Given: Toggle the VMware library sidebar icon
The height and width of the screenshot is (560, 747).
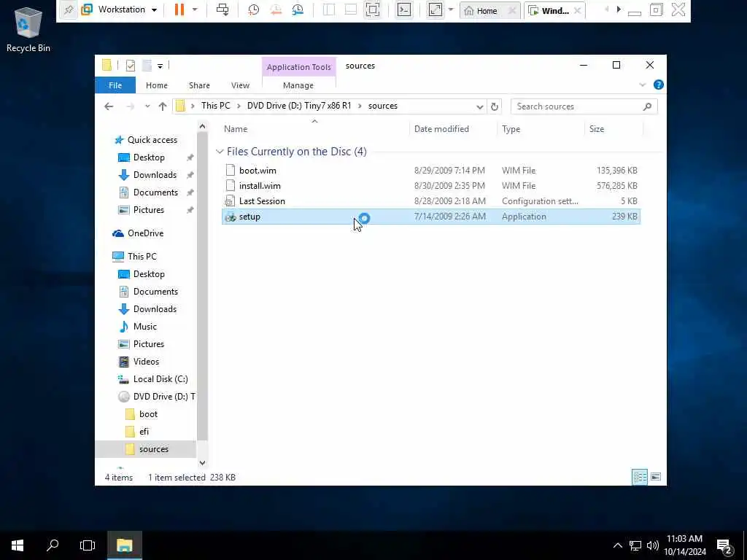Looking at the screenshot, I should tap(329, 9).
